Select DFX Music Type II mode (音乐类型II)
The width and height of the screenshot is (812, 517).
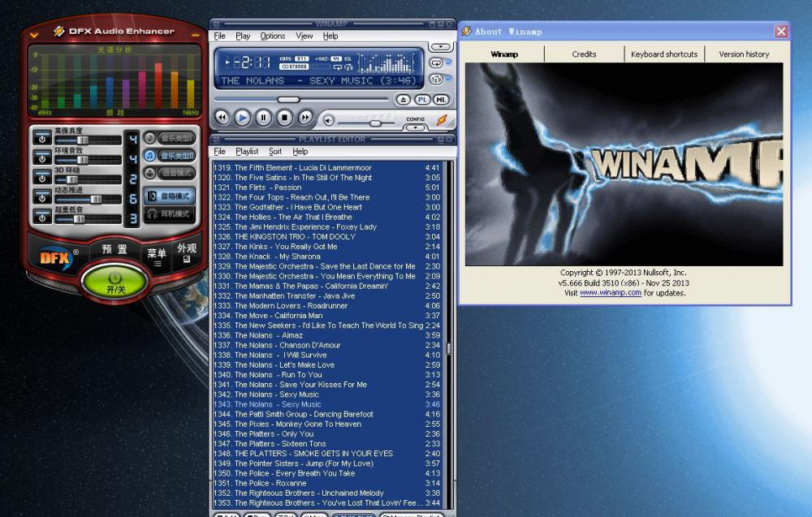click(170, 155)
